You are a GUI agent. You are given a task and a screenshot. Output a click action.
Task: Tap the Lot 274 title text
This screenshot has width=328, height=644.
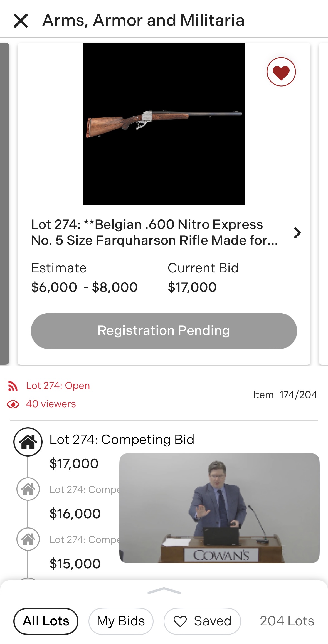[x=154, y=233]
